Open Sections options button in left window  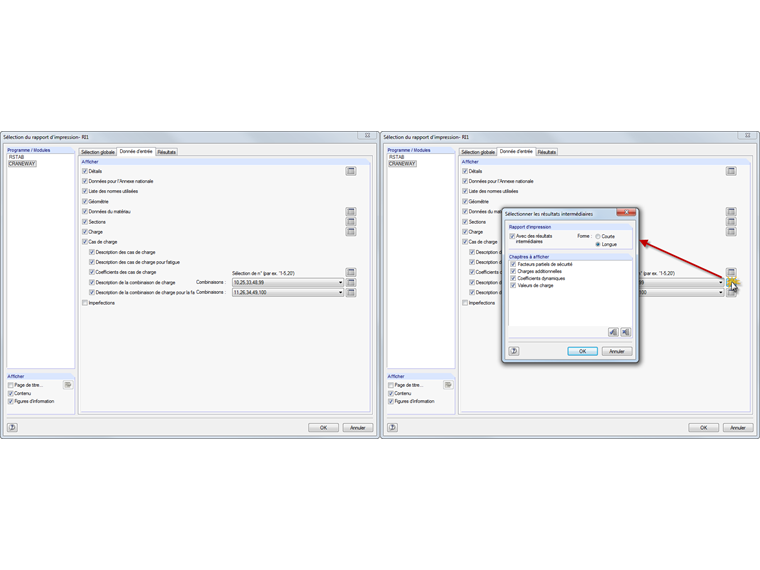click(x=351, y=222)
